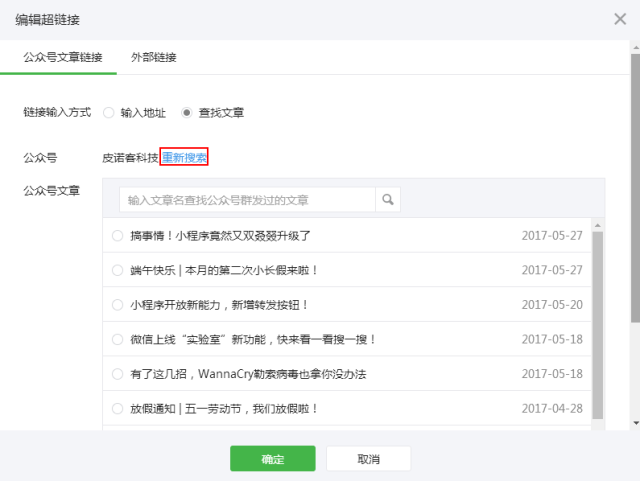Open the 公众号文章链接 tab

click(63, 58)
